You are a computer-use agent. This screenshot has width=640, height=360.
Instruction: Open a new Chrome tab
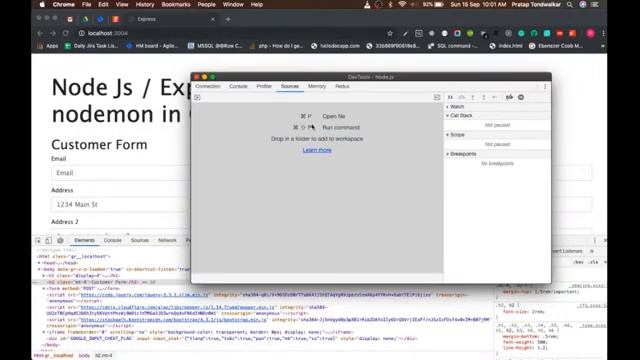coord(228,19)
